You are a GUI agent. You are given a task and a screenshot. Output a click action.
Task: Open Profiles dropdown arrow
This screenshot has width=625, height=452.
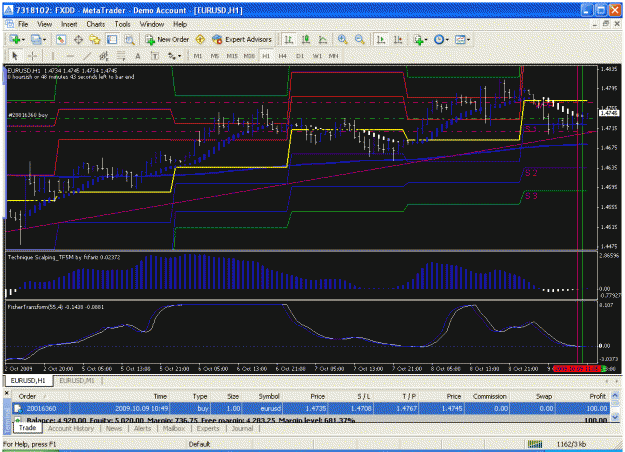coord(44,39)
